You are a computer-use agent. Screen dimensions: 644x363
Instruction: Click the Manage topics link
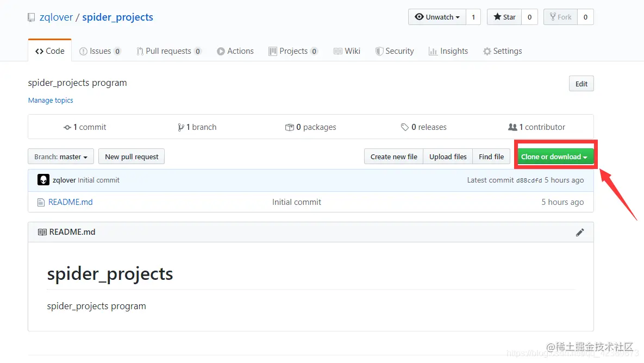[x=51, y=100]
